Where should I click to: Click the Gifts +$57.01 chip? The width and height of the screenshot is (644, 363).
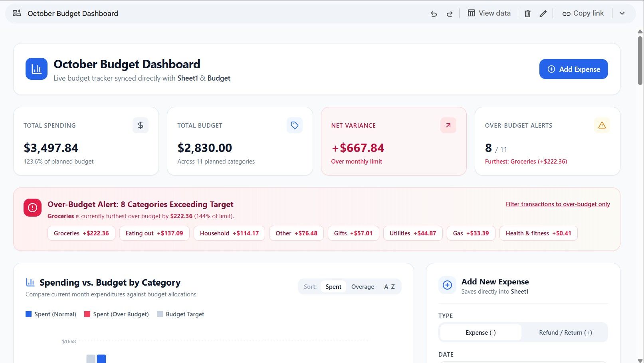tap(353, 233)
